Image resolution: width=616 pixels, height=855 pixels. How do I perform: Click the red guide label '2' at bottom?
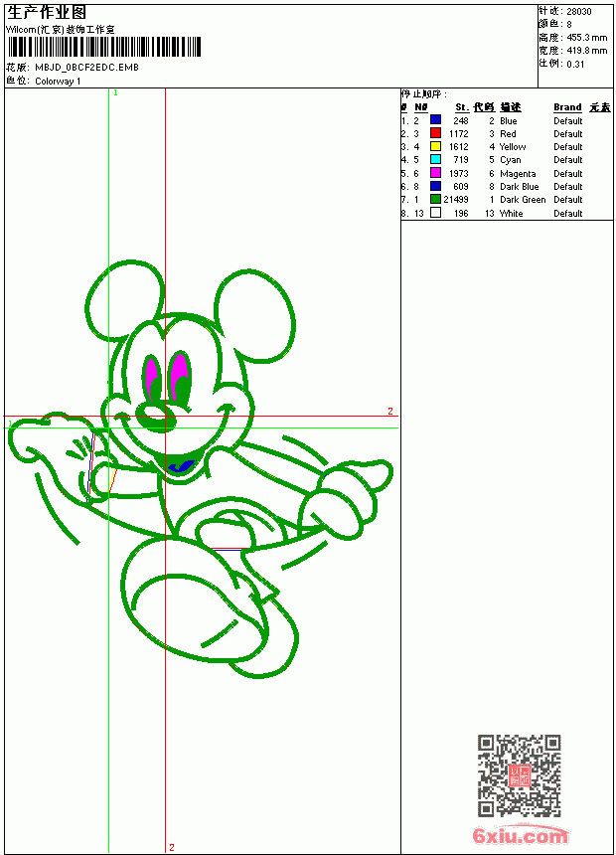(x=172, y=847)
